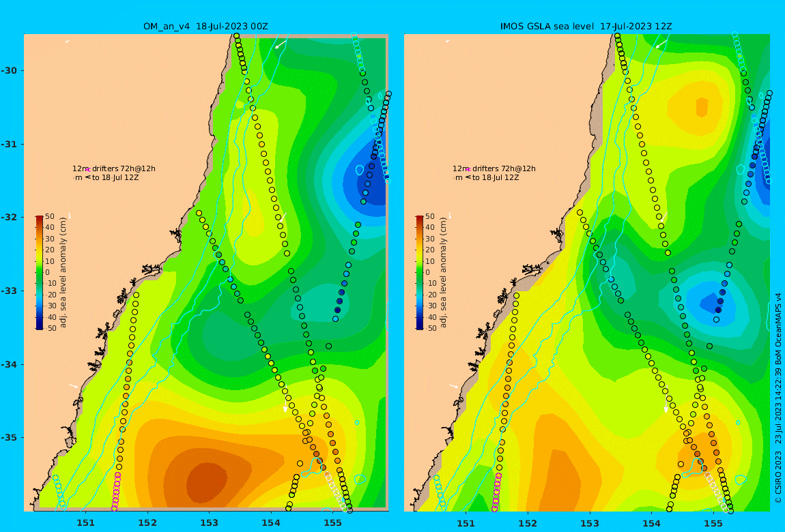Viewport: 785px width, 532px height.
Task: Click the orange high centre near 154.8, -30.5 on IMOS GSLA
Action: click(x=702, y=107)
